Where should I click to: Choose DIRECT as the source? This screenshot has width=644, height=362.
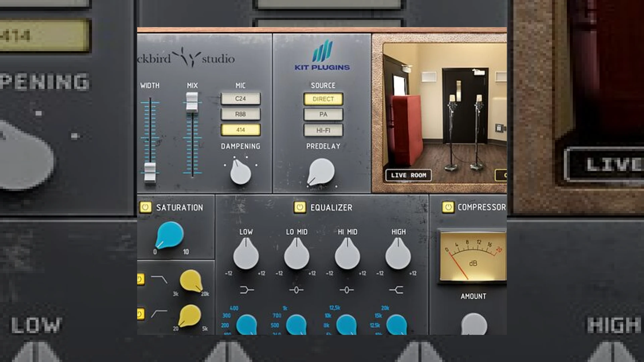pyautogui.click(x=323, y=99)
